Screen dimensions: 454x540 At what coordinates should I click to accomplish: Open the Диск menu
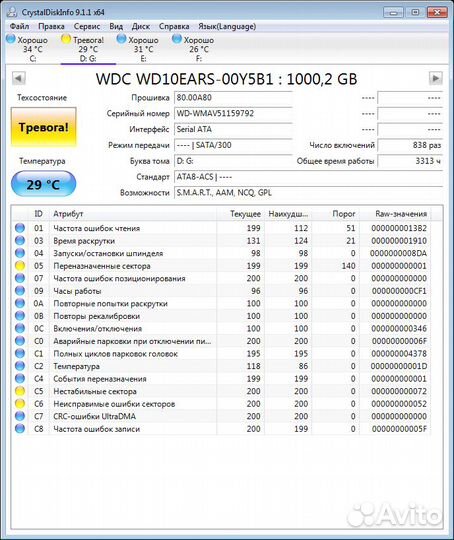point(141,27)
